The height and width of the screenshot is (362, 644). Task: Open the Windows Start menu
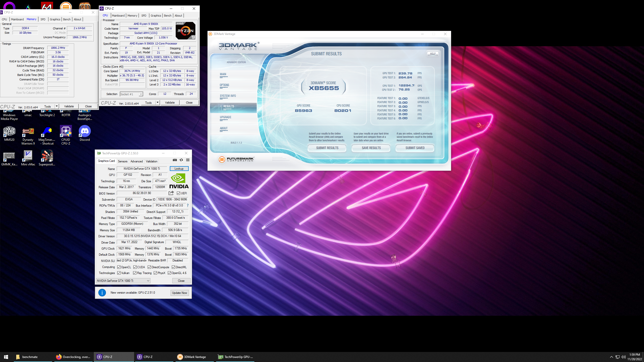pyautogui.click(x=6, y=357)
